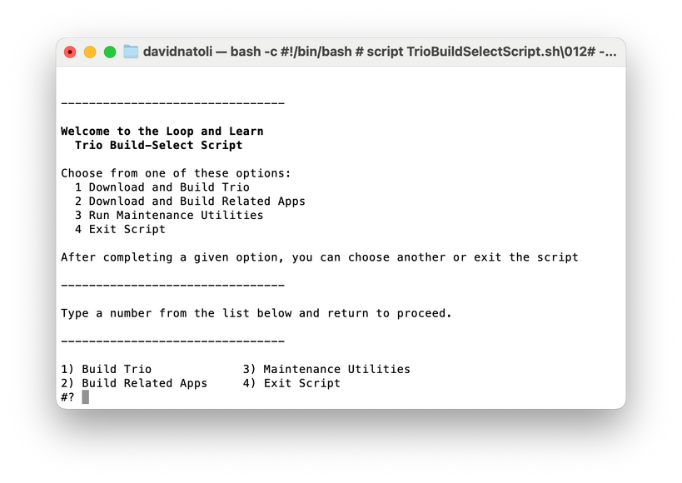
Task: Click the '3) Maintenance Utilities' menu choice
Action: 326,369
